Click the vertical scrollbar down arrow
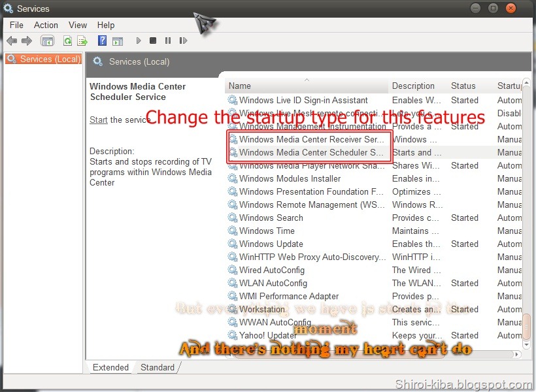 tap(526, 345)
